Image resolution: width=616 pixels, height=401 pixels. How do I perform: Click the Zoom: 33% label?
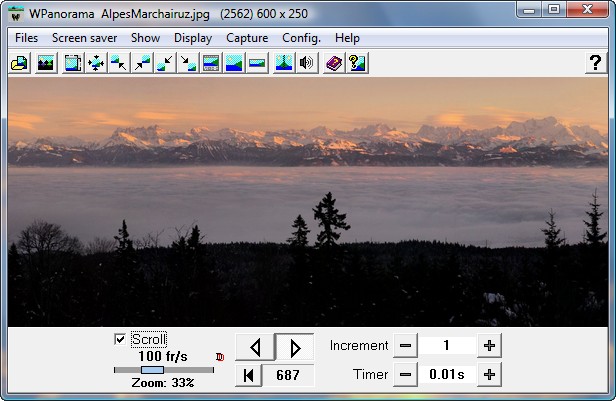(x=163, y=383)
